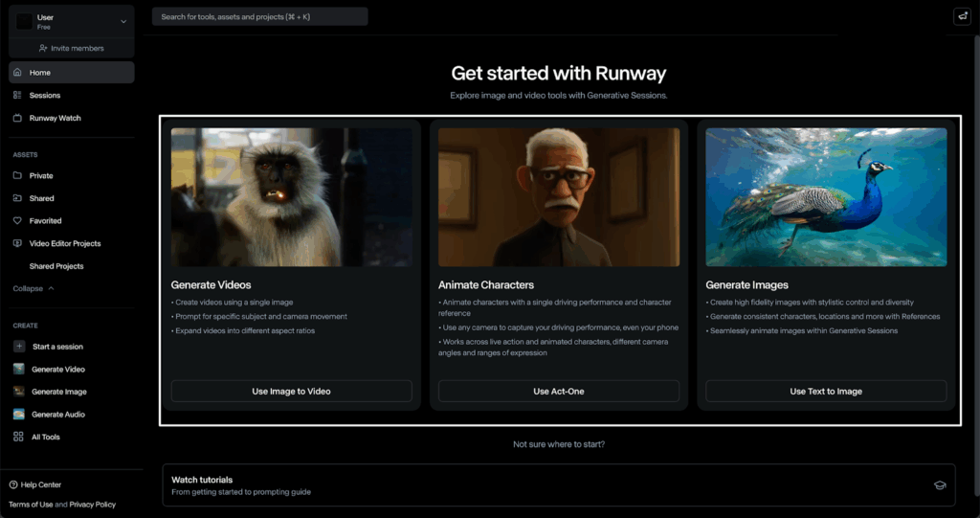Click the Video Editor Projects icon

click(17, 243)
